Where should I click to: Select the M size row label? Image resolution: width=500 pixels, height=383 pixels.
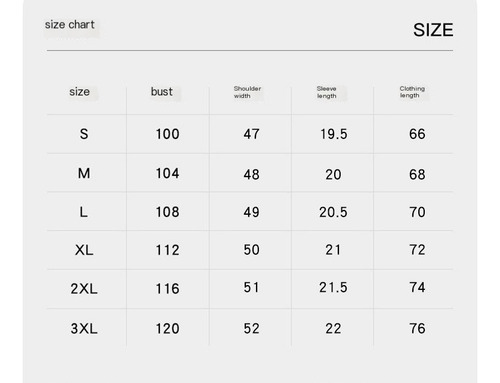84,173
